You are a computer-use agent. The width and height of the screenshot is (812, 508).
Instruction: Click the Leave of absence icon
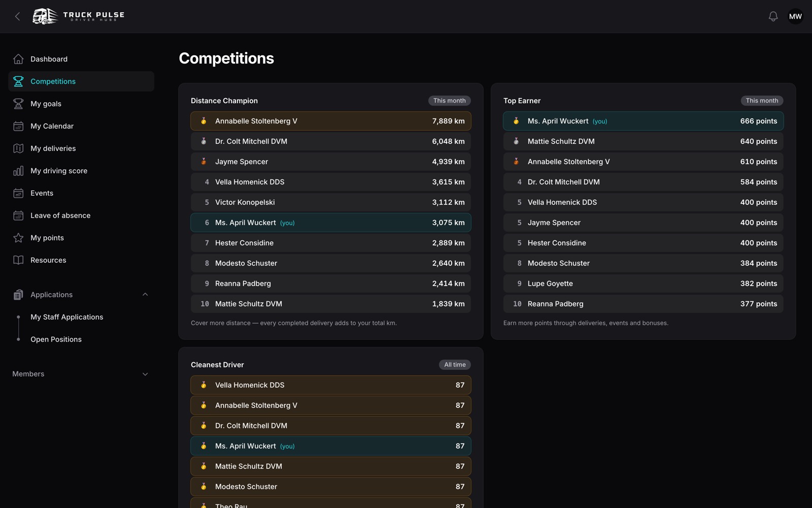(x=18, y=215)
